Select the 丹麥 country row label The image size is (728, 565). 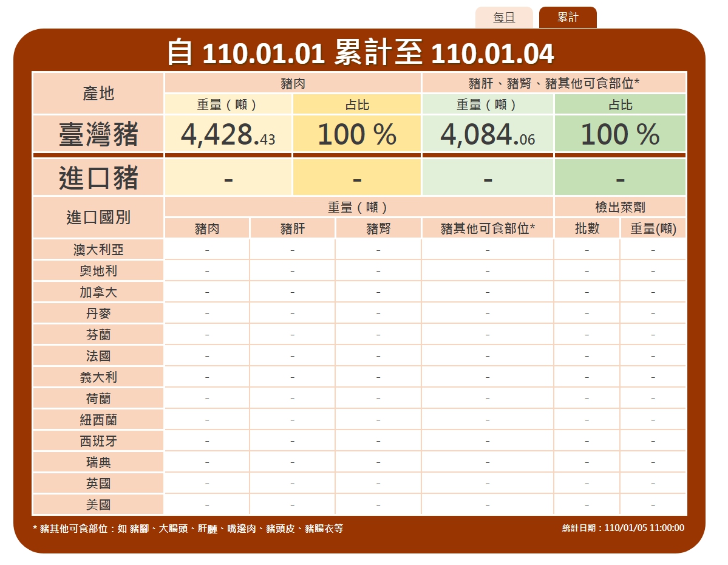98,313
